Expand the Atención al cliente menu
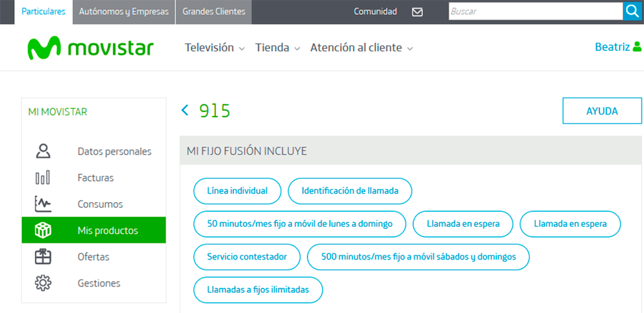 [362, 48]
